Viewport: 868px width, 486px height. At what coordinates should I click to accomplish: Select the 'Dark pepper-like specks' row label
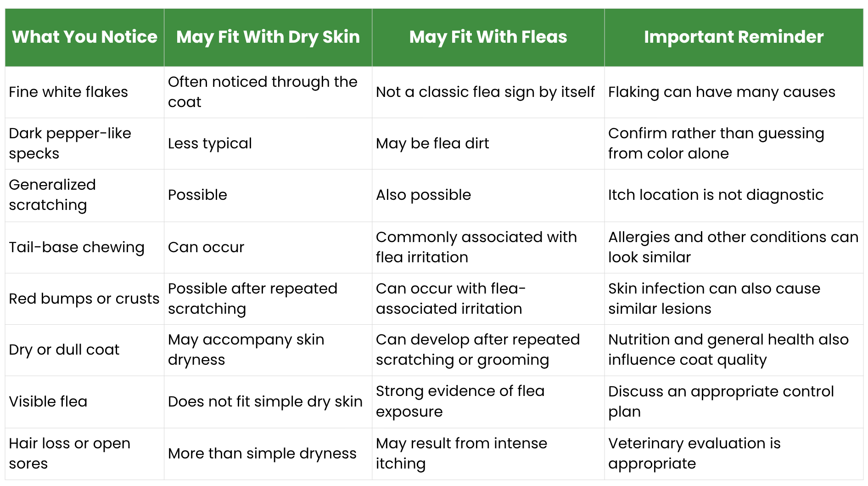tap(84, 144)
